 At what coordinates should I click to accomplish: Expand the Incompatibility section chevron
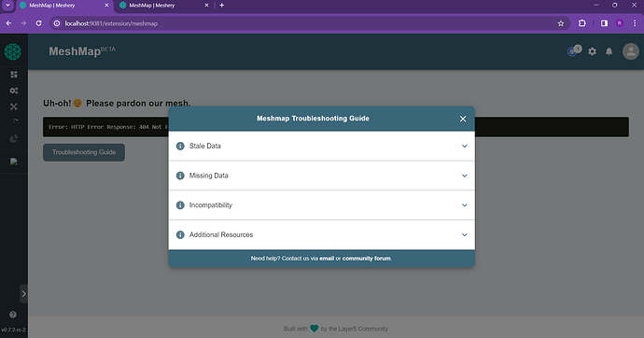click(465, 205)
